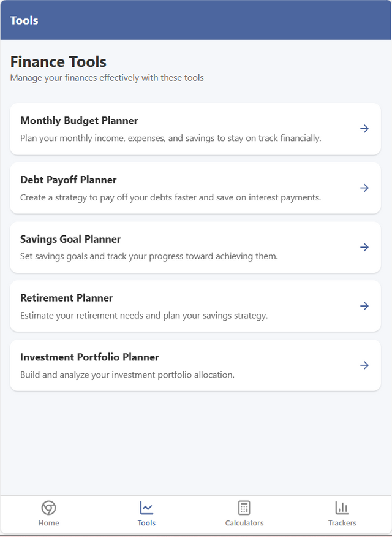Click the arrow on Retirement Planner
Image resolution: width=392 pixels, height=537 pixels.
364,306
